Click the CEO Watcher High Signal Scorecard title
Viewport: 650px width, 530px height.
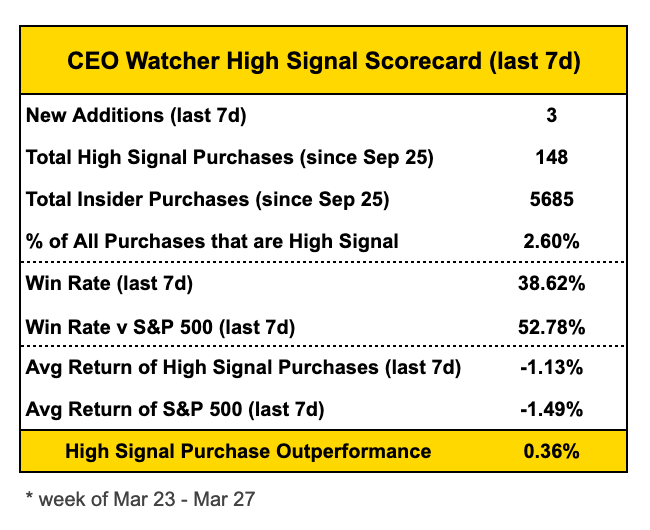(324, 61)
